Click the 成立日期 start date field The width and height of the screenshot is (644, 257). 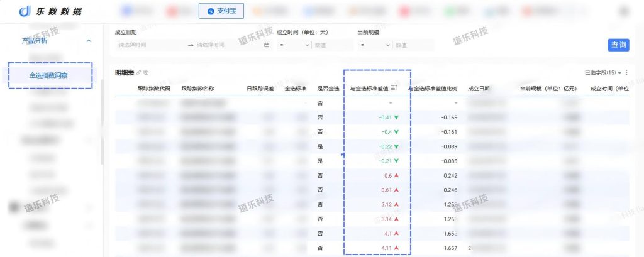click(150, 45)
